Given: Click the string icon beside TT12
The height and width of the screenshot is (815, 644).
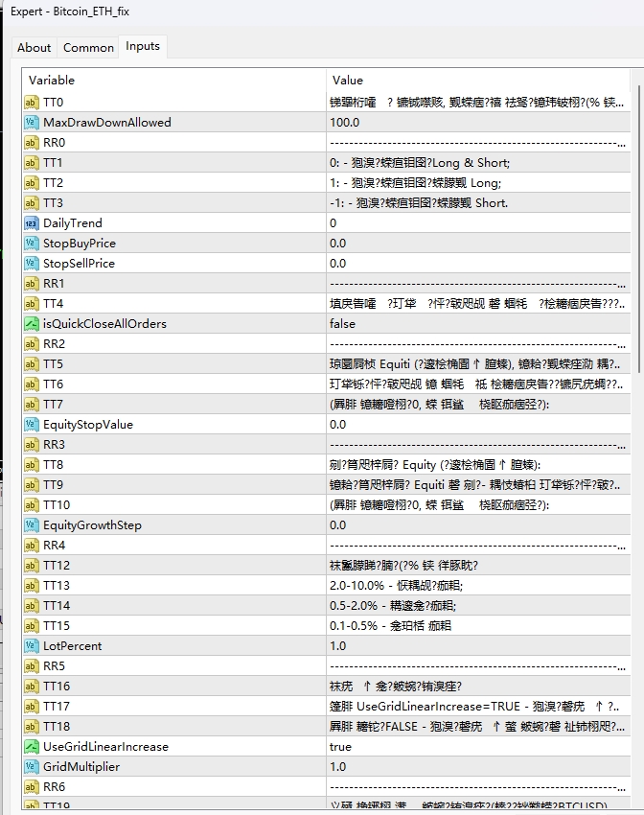Looking at the screenshot, I should 32,566.
